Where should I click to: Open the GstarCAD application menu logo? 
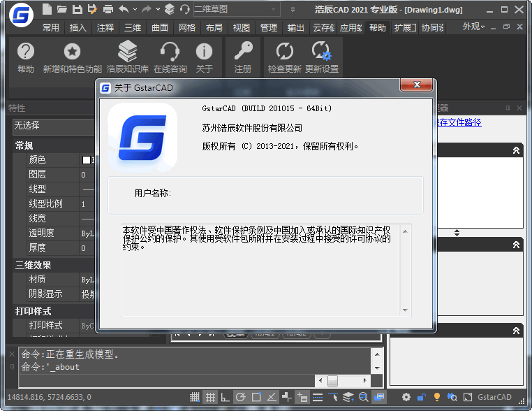pyautogui.click(x=21, y=15)
